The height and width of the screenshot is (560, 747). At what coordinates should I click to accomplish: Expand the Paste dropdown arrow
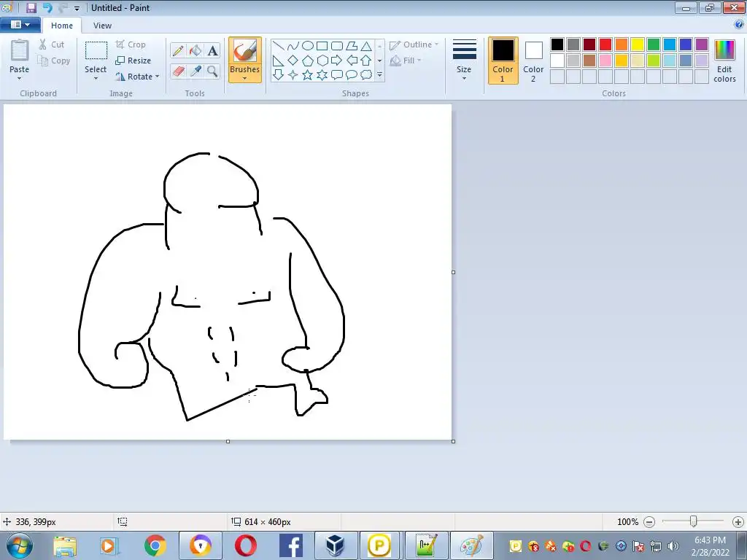click(20, 79)
